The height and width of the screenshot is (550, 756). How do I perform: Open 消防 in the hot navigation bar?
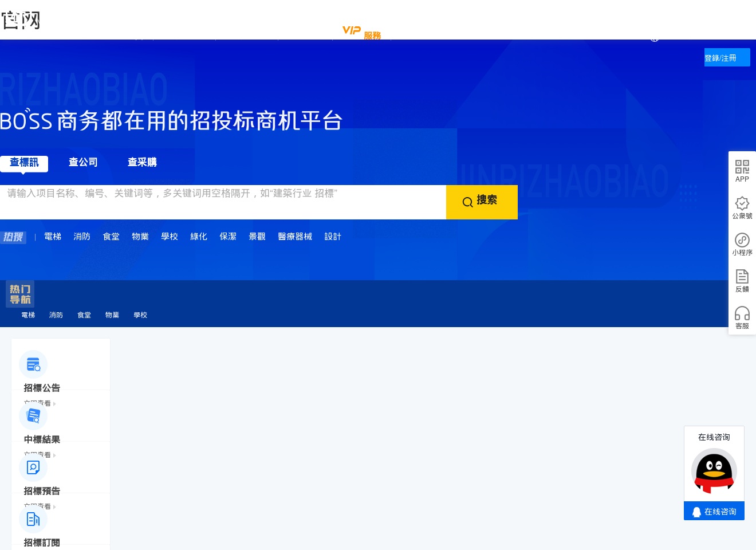point(56,315)
